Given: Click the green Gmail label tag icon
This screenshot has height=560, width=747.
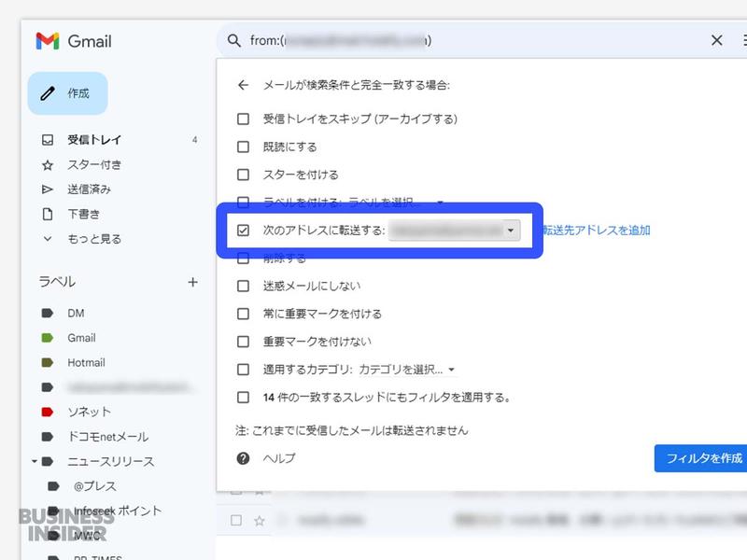Looking at the screenshot, I should (x=48, y=338).
